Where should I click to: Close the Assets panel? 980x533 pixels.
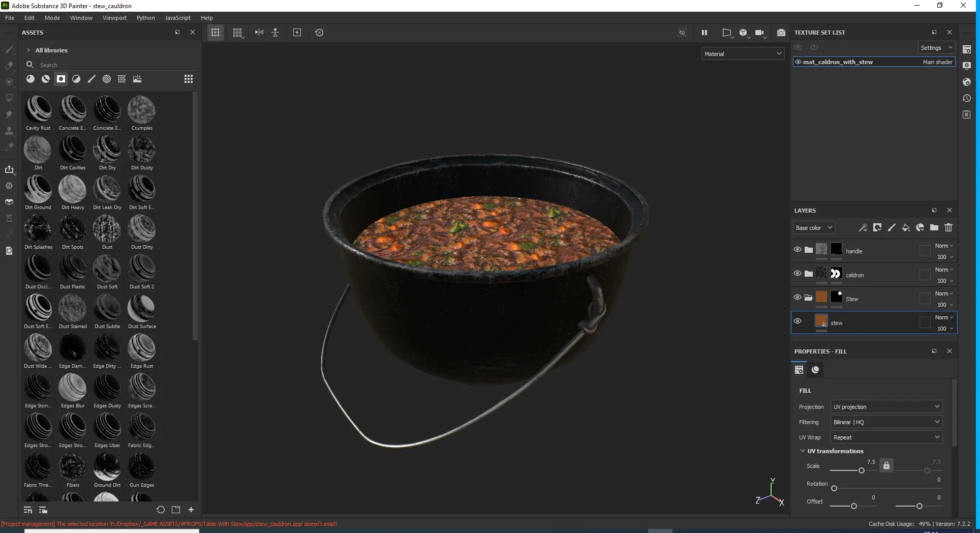pos(193,32)
